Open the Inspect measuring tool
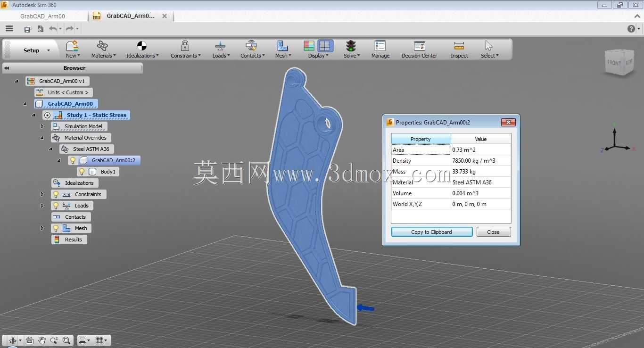644x348 pixels. click(459, 50)
